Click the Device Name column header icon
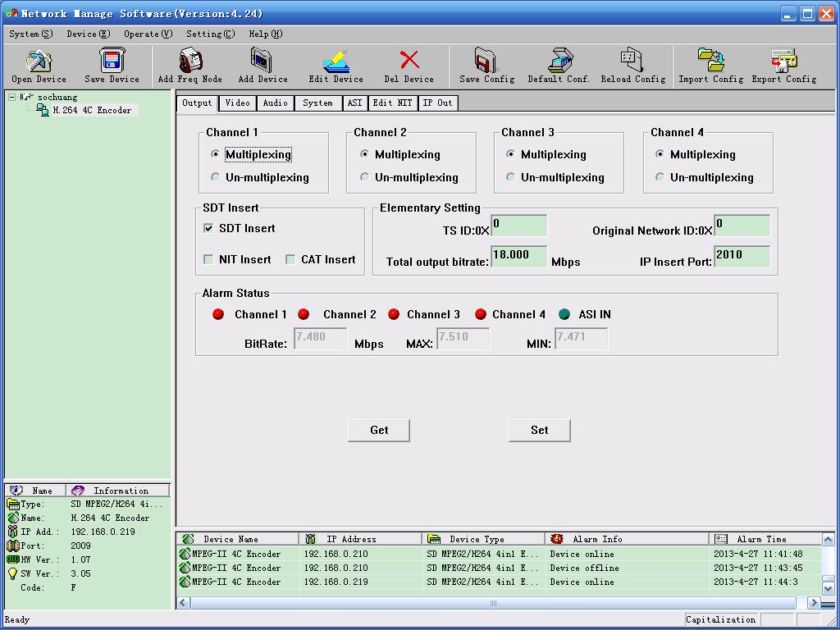The image size is (840, 630). point(188,539)
